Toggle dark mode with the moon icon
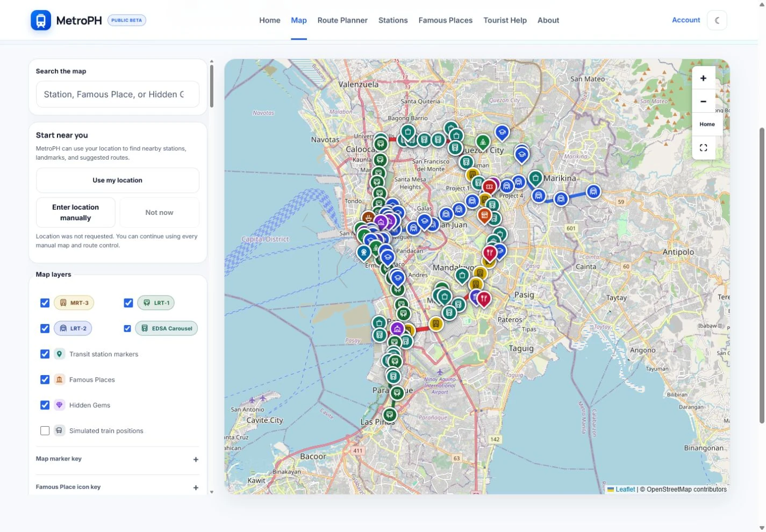This screenshot has height=532, width=766. click(x=717, y=20)
